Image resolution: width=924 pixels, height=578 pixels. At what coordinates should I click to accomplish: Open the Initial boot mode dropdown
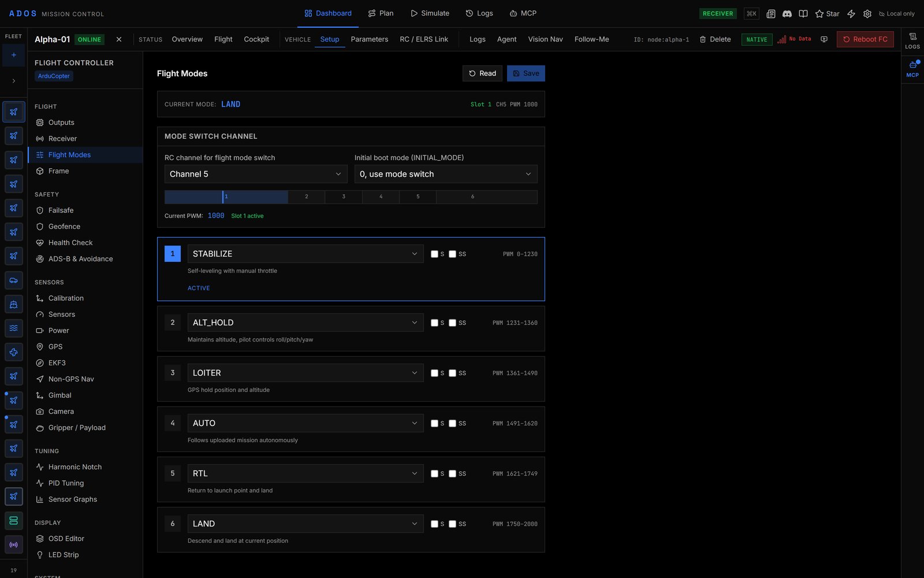[x=446, y=174]
